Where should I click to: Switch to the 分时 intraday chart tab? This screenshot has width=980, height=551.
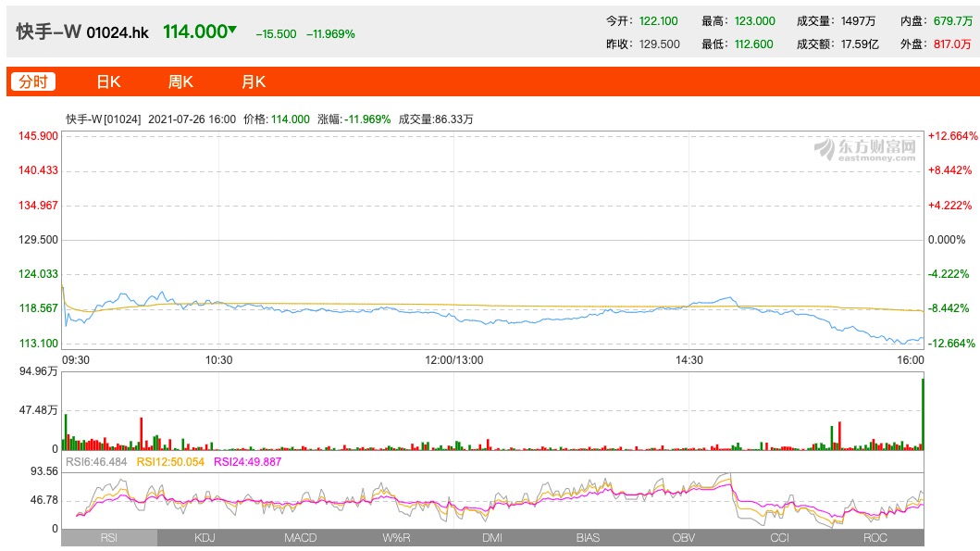33,81
